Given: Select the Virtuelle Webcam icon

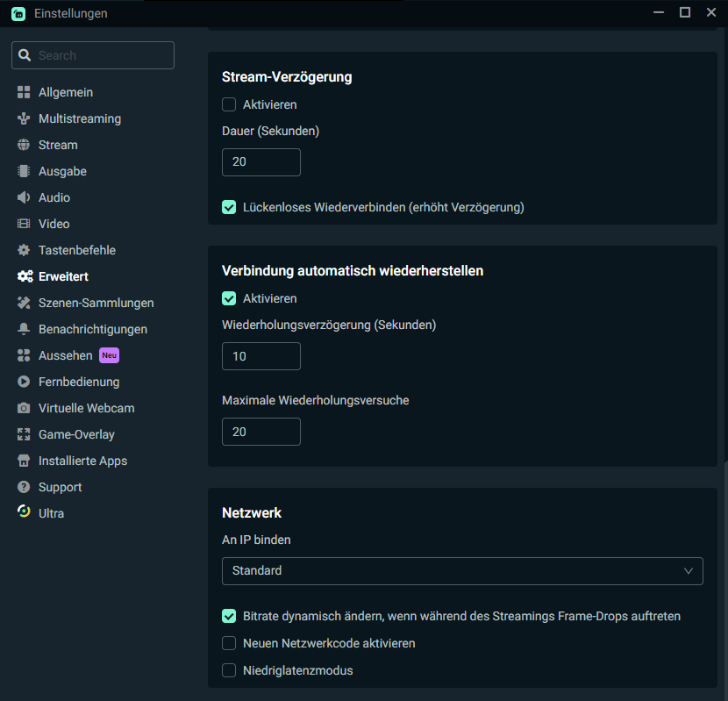Looking at the screenshot, I should click(24, 408).
